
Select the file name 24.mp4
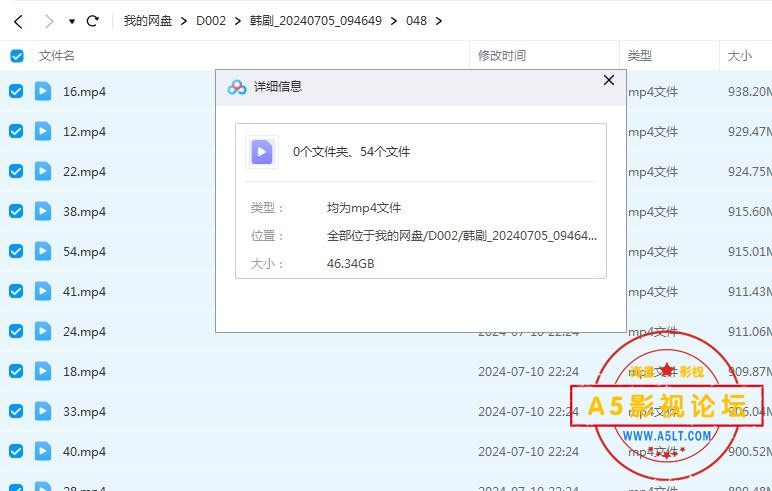pyautogui.click(x=84, y=331)
